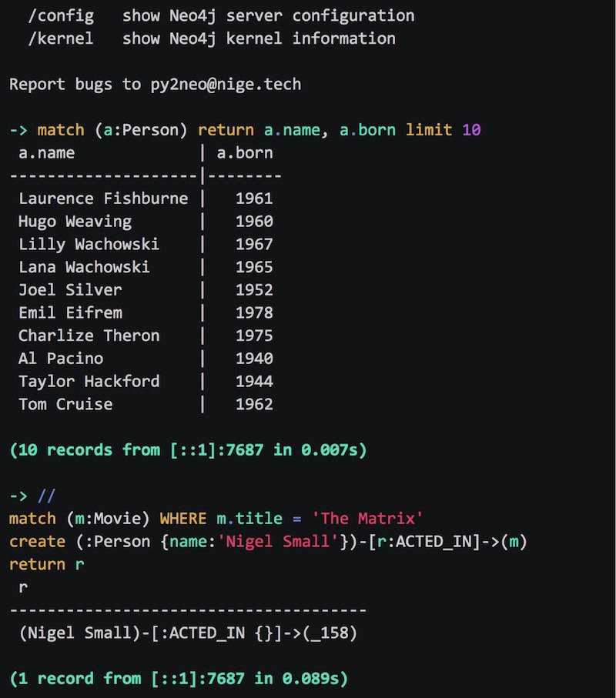The height and width of the screenshot is (698, 616).
Task: Click the '10 records from' status line
Action: pyautogui.click(x=189, y=450)
